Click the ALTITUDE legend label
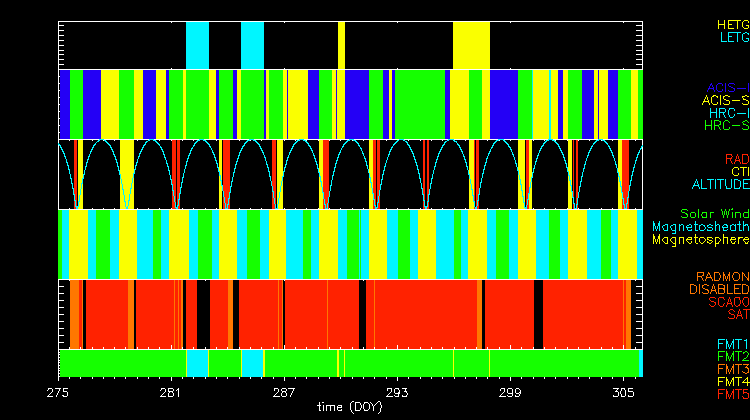 [720, 185]
